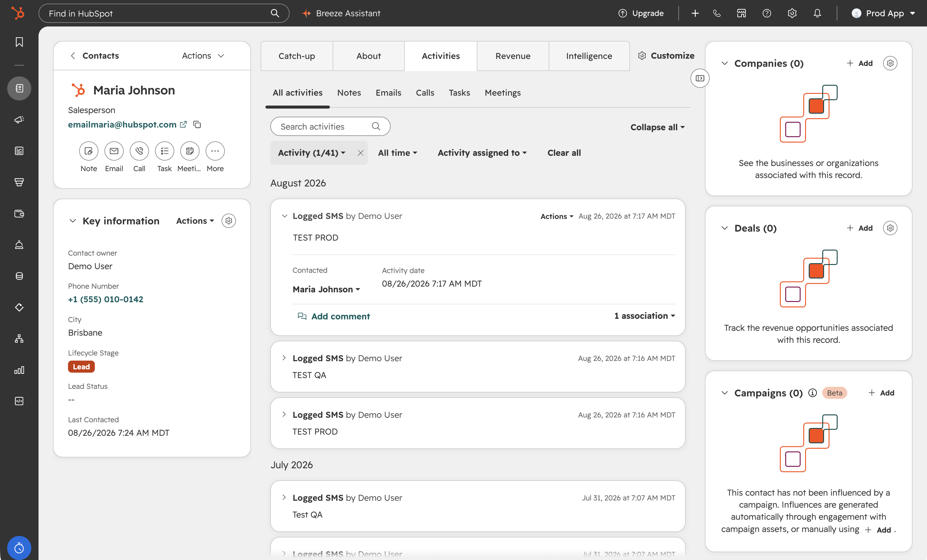927x560 pixels.
Task: Click the Task action icon
Action: (x=164, y=151)
